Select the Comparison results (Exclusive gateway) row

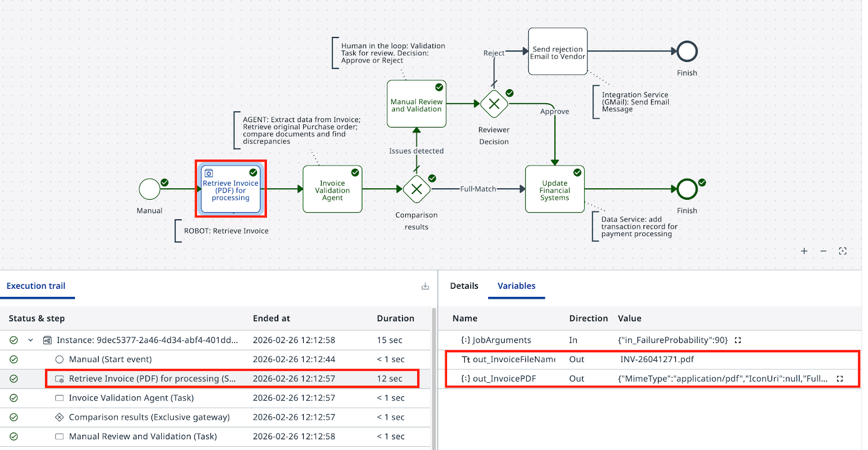[216, 417]
